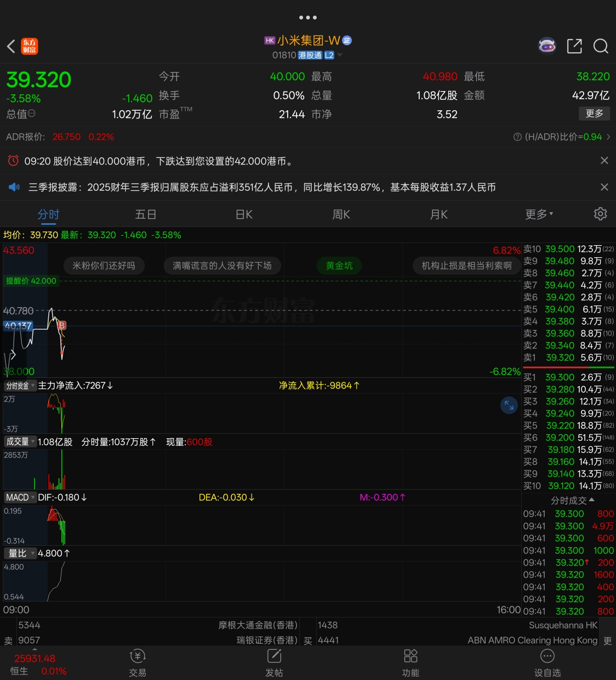Open the search magnifier icon
Image resolution: width=616 pixels, height=680 pixels.
(601, 46)
